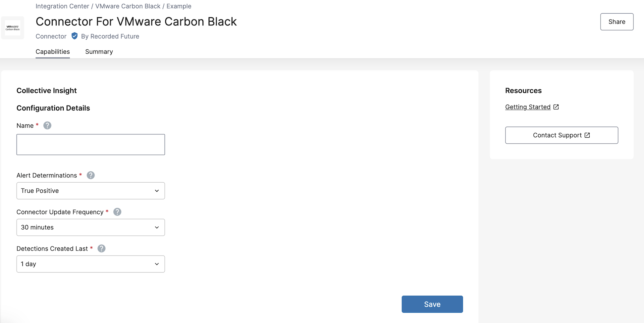
Task: Switch to the Summary tab
Action: pyautogui.click(x=99, y=52)
